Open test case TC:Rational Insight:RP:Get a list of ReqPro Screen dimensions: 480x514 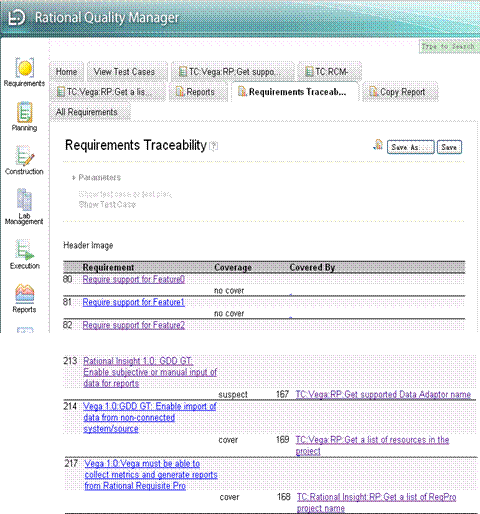pyautogui.click(x=376, y=502)
